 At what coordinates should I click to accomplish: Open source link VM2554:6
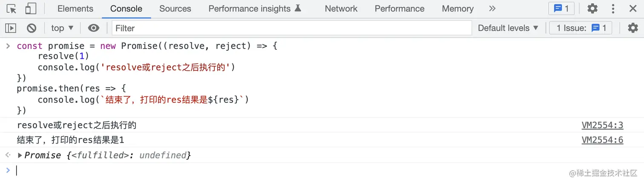(602, 140)
